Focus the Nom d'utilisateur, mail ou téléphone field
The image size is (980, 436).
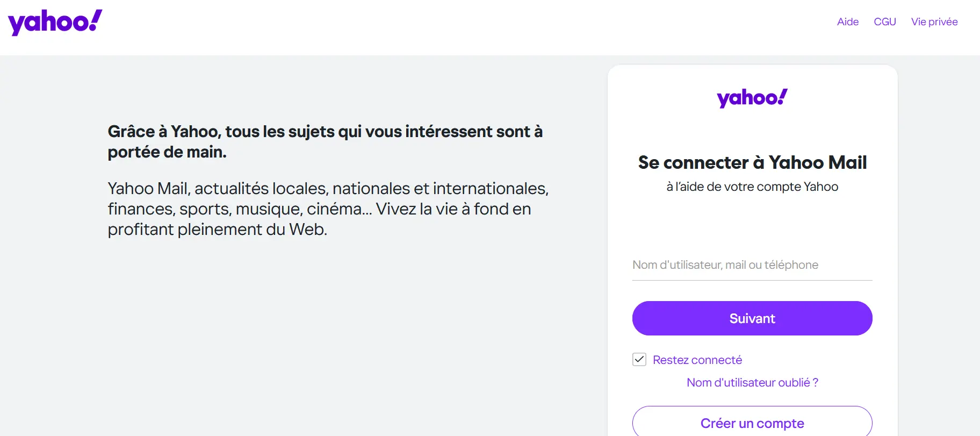click(752, 265)
